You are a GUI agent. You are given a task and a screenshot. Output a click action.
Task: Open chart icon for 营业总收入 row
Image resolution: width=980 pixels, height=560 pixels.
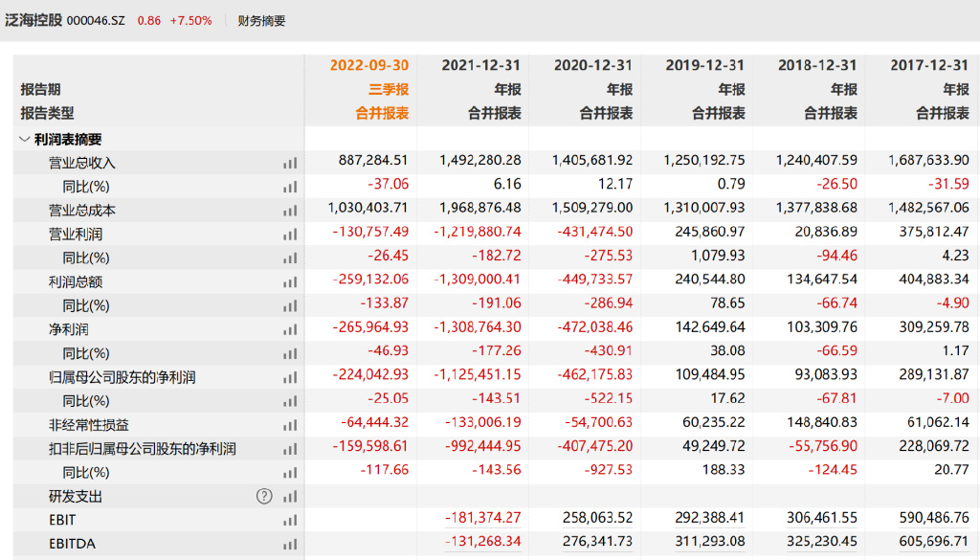[290, 164]
